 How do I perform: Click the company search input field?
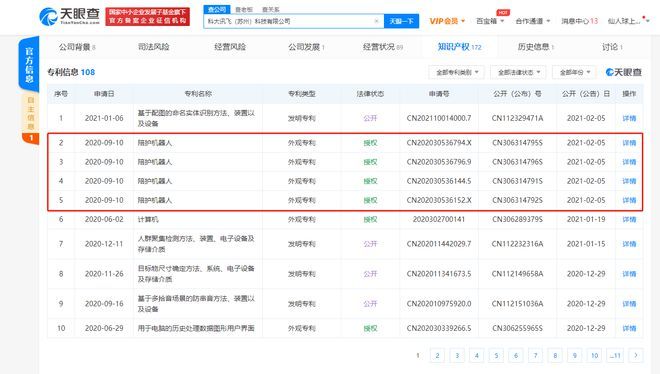tap(293, 21)
